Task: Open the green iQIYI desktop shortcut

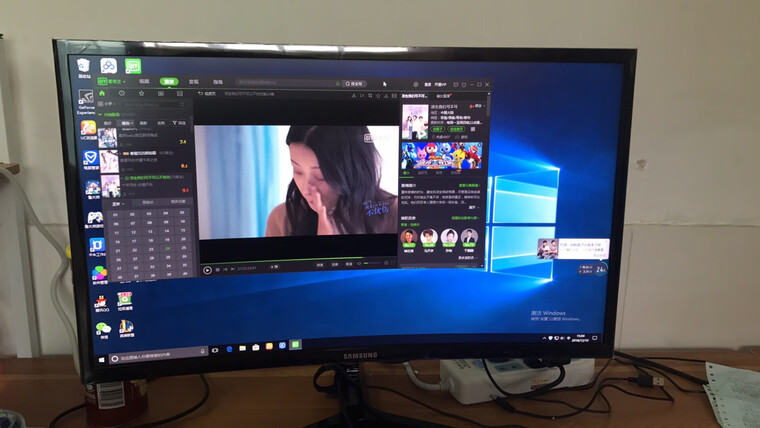Action: point(133,66)
